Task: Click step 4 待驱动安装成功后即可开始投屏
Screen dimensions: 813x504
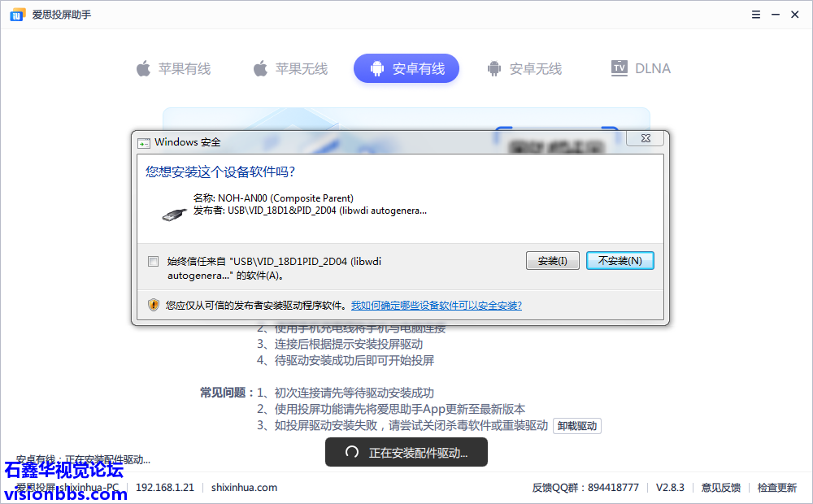Action: [346, 360]
